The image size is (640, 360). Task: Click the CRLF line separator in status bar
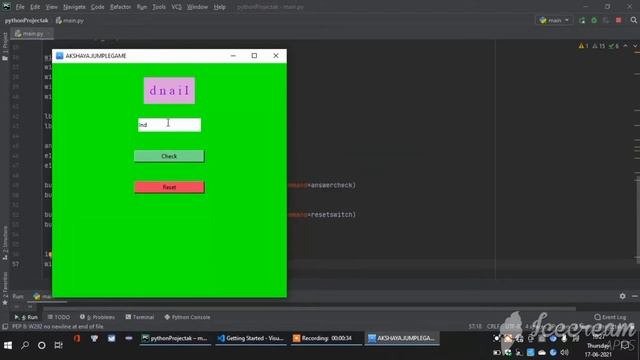pos(494,327)
